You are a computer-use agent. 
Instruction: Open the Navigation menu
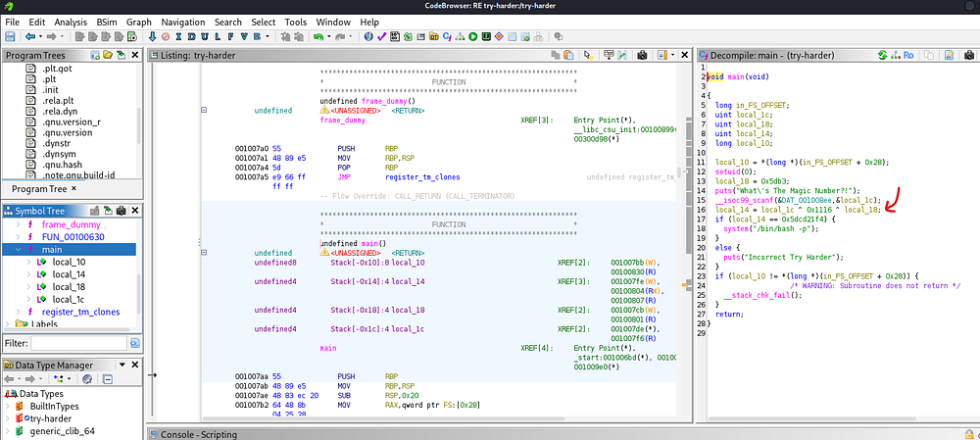[x=183, y=22]
